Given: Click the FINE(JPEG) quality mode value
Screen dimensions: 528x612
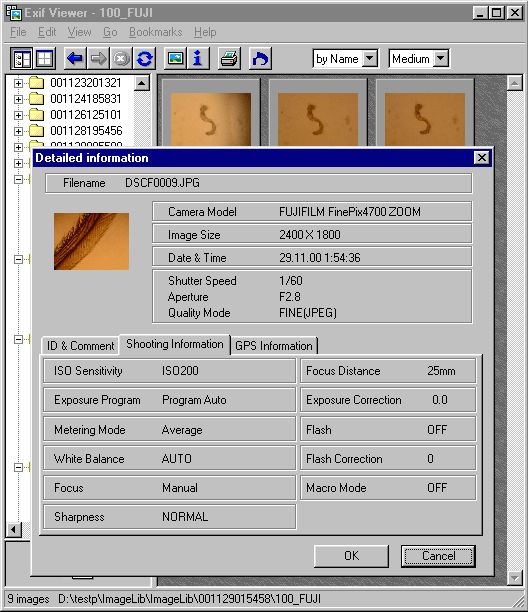Looking at the screenshot, I should pos(308,313).
